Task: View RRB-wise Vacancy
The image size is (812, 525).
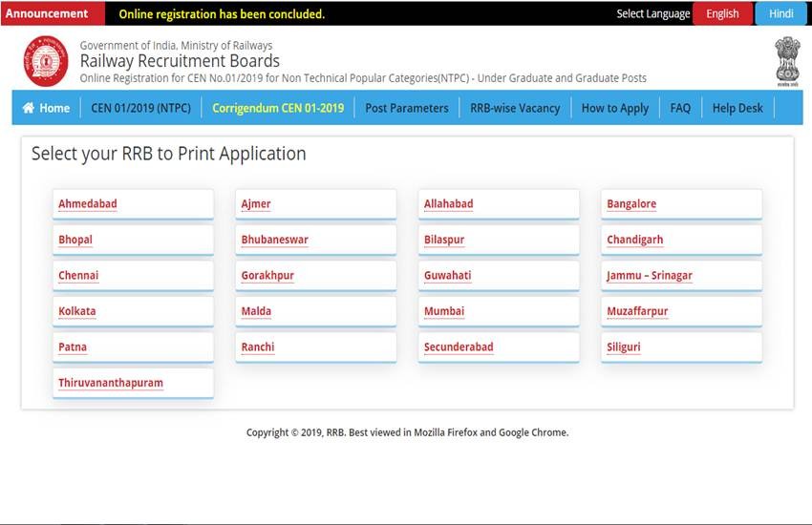Action: 515,108
